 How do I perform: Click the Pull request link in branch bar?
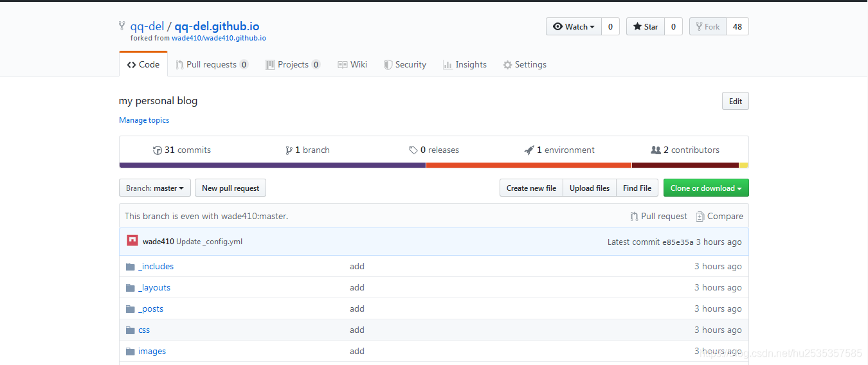pos(659,217)
